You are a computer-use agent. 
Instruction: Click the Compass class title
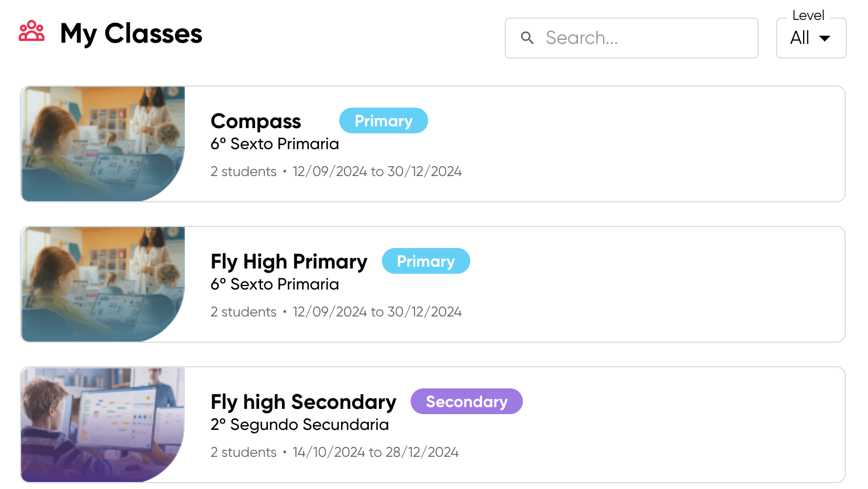[x=256, y=121]
